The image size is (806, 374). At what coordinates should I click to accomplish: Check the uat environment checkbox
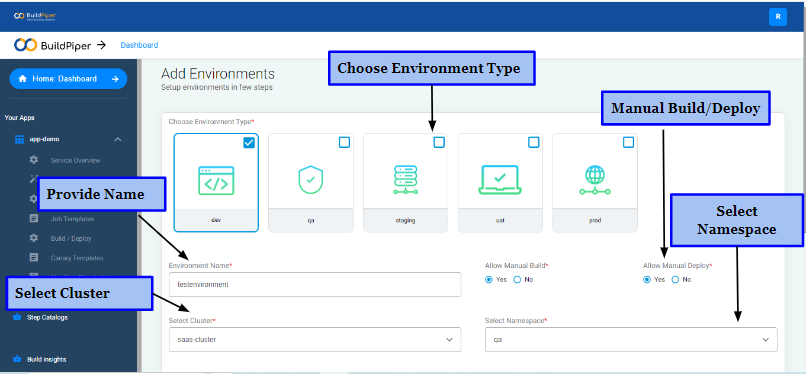[534, 142]
